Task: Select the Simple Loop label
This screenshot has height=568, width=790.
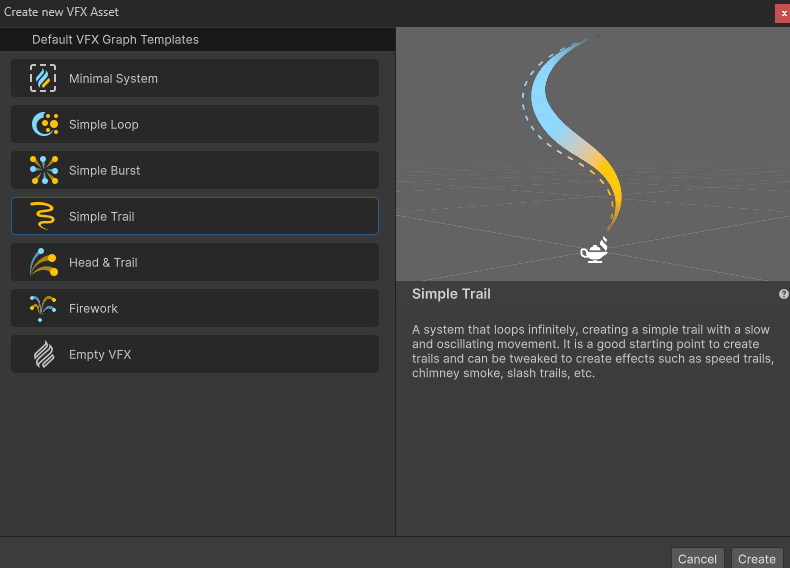Action: click(104, 124)
